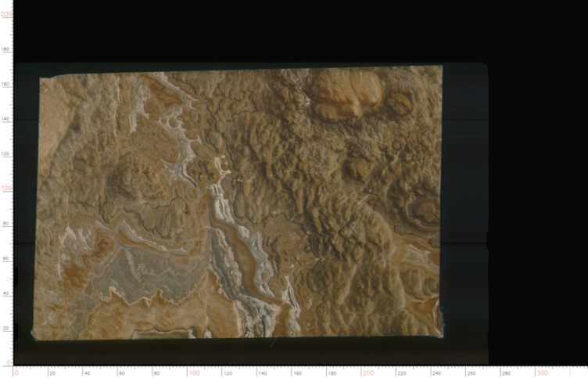Click the 60 tick on horizontal ruler
The image size is (588, 378).
pyautogui.click(x=121, y=373)
